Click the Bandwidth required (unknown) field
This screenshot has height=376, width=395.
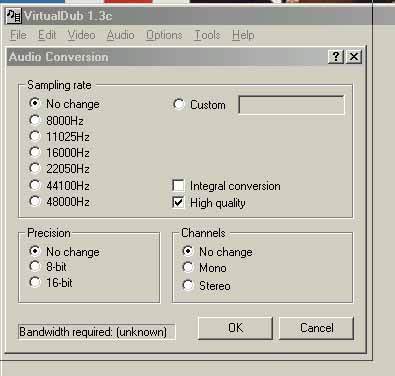[x=97, y=332]
